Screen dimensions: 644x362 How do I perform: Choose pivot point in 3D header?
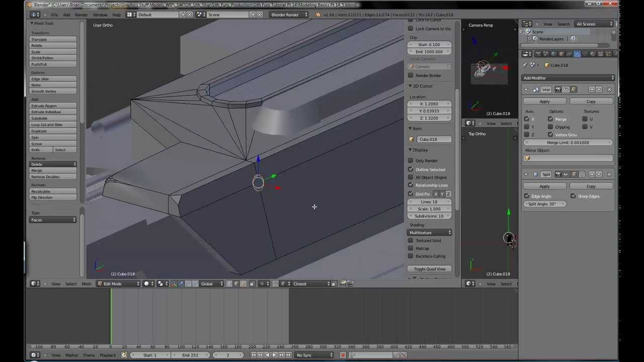pos(163,284)
